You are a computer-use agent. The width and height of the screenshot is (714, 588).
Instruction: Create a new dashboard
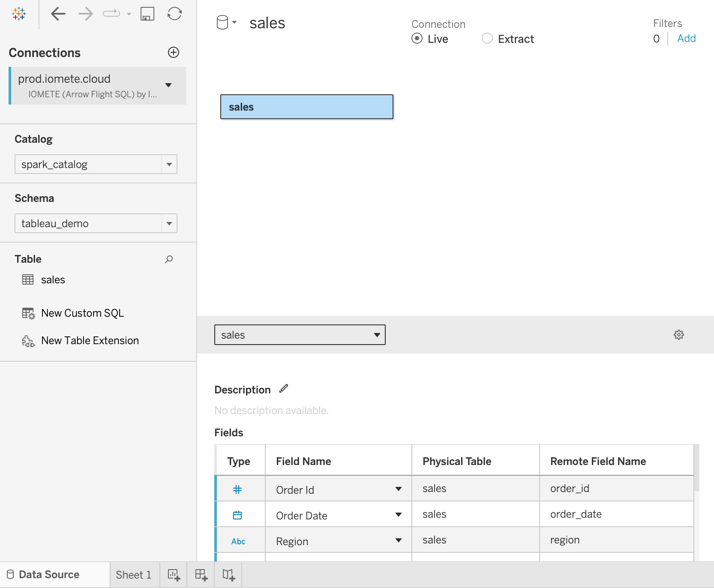click(x=201, y=575)
